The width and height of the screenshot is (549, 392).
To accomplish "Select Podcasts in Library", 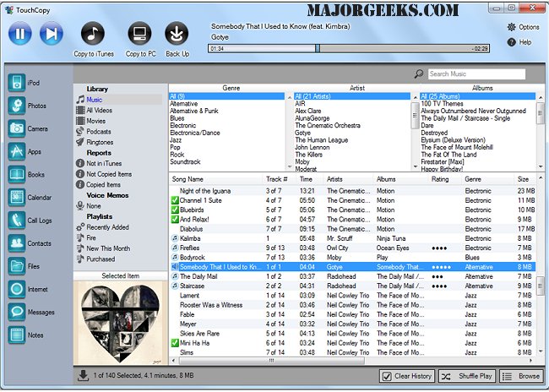I will click(98, 131).
